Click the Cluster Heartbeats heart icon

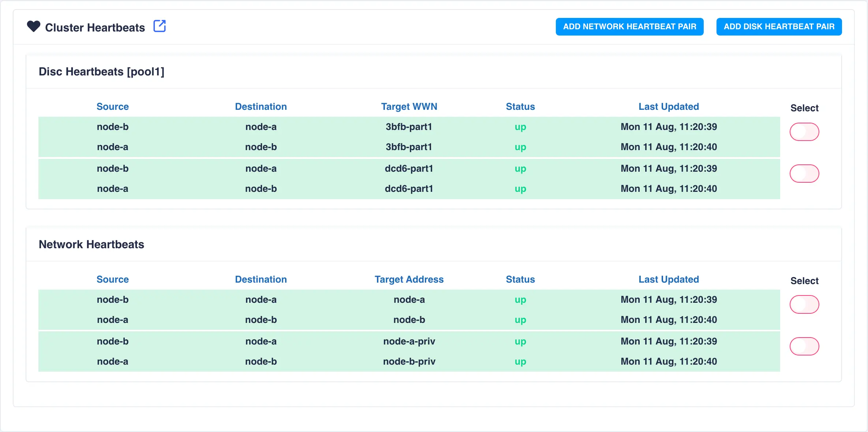33,27
